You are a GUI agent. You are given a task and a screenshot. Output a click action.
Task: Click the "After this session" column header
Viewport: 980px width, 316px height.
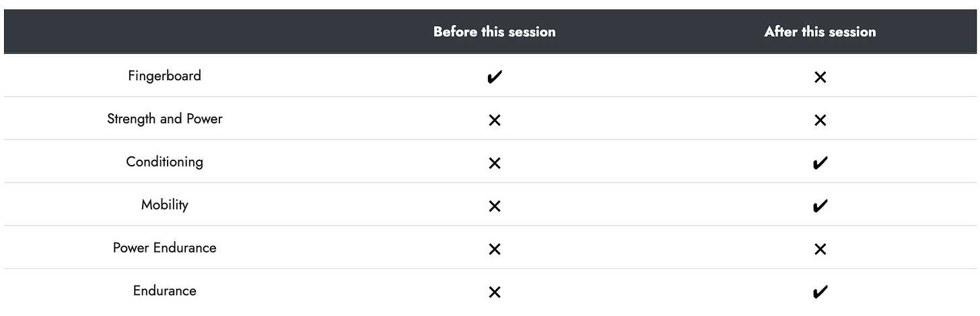[x=820, y=32]
